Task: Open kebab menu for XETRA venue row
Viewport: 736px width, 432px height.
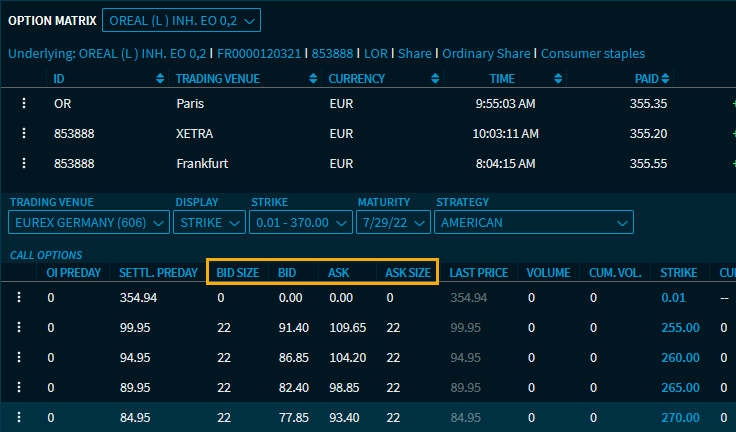Action: (22, 133)
